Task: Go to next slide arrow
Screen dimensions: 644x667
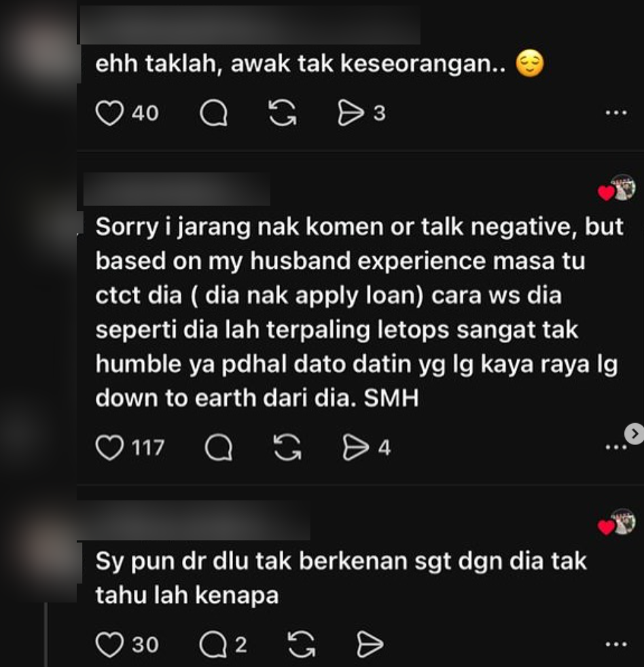Action: click(634, 434)
